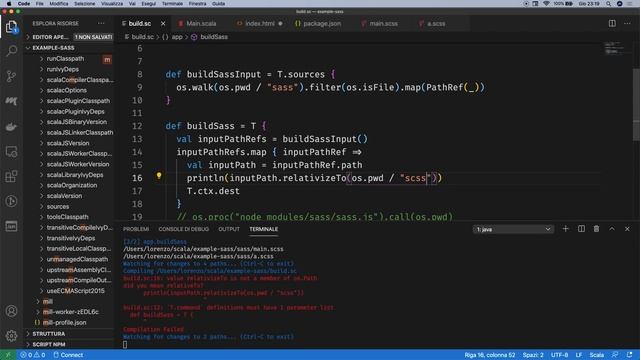This screenshot has width=640, height=360.
Task: Split the editor to the right
Action: pyautogui.click(x=612, y=24)
